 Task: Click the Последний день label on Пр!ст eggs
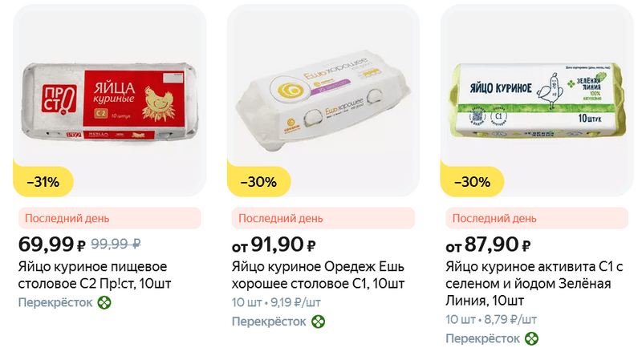67,218
